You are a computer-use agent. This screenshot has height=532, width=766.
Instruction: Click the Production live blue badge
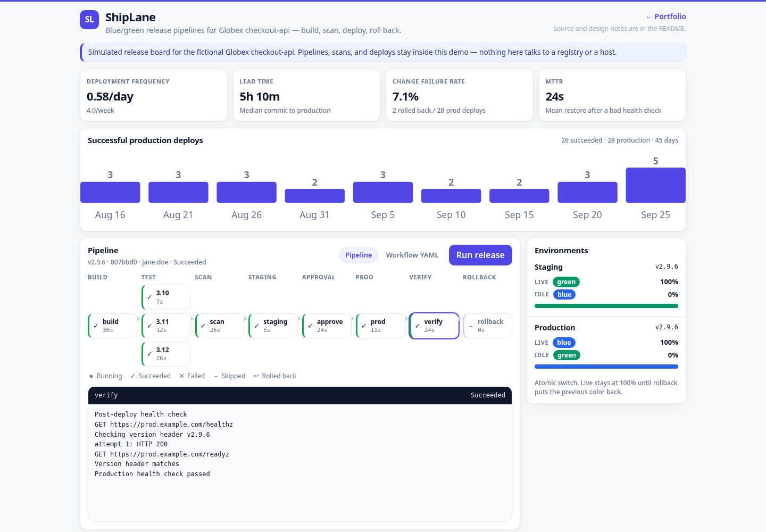[564, 343]
